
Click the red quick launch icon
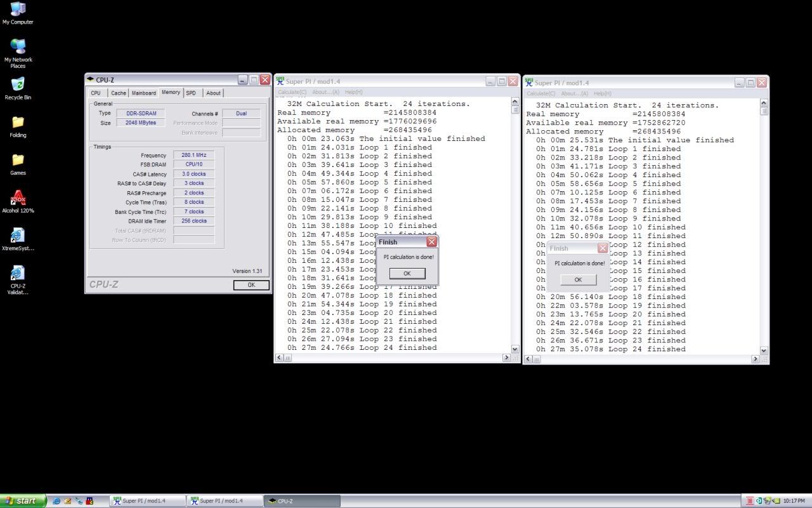(89, 501)
